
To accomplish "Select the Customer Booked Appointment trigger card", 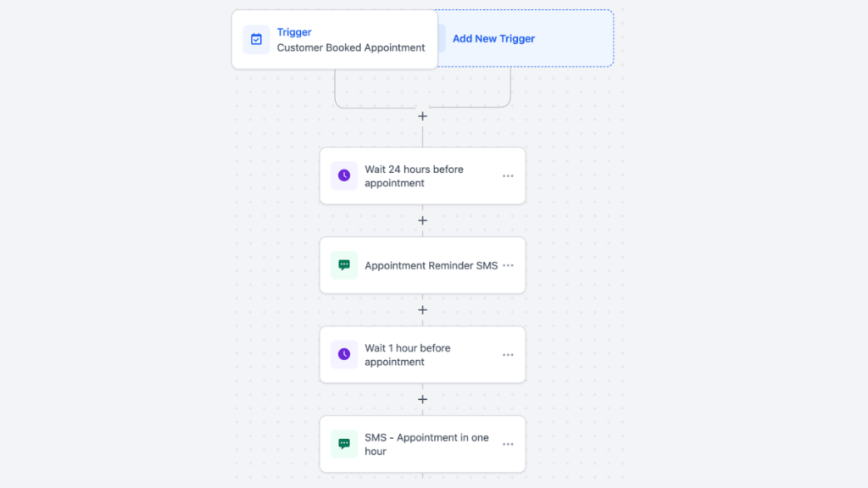I will pos(351,47).
